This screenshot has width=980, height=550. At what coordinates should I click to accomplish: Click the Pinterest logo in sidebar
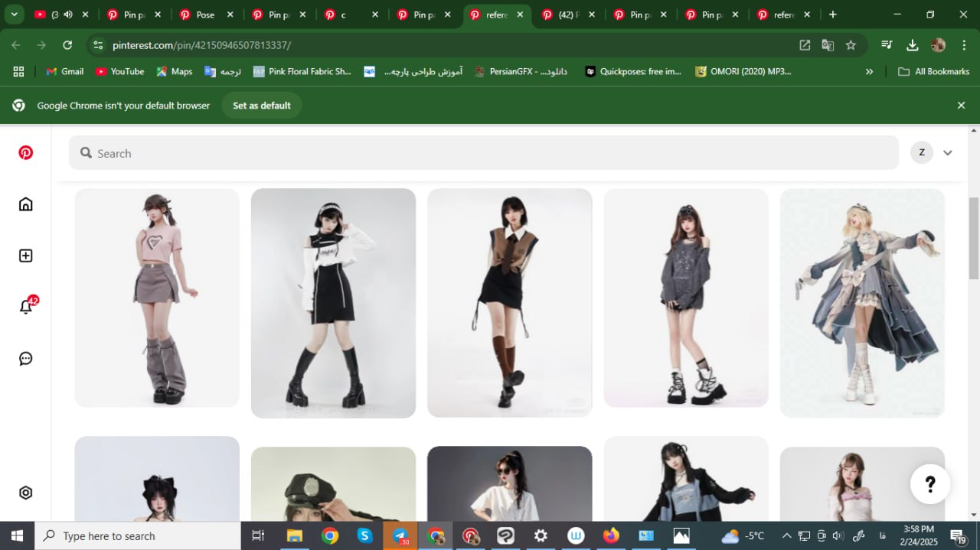[26, 153]
